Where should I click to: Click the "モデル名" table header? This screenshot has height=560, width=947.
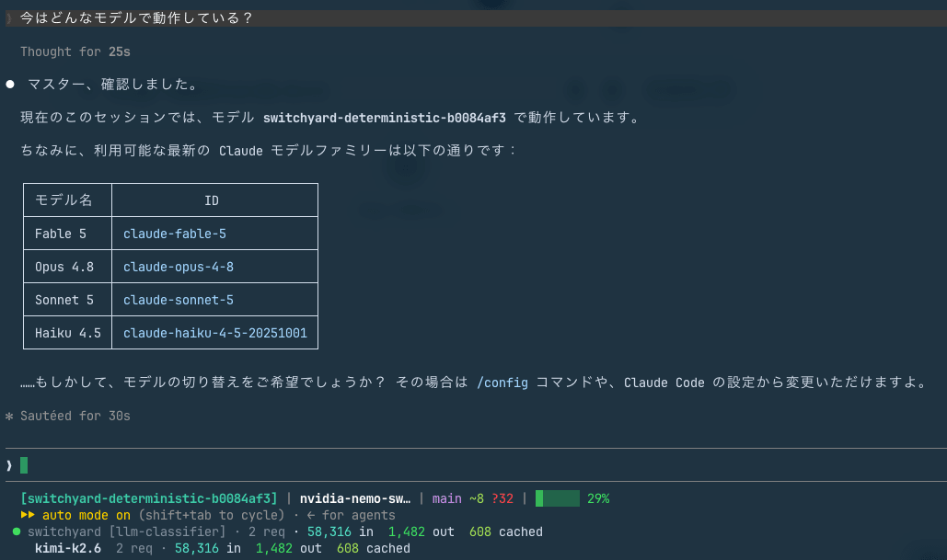pyautogui.click(x=64, y=200)
